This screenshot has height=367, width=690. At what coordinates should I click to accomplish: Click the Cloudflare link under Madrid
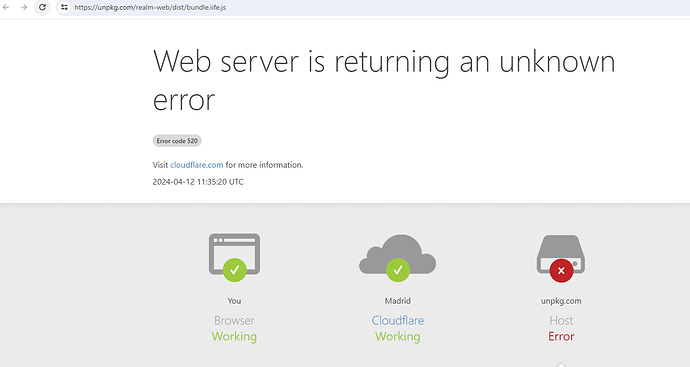coord(398,320)
